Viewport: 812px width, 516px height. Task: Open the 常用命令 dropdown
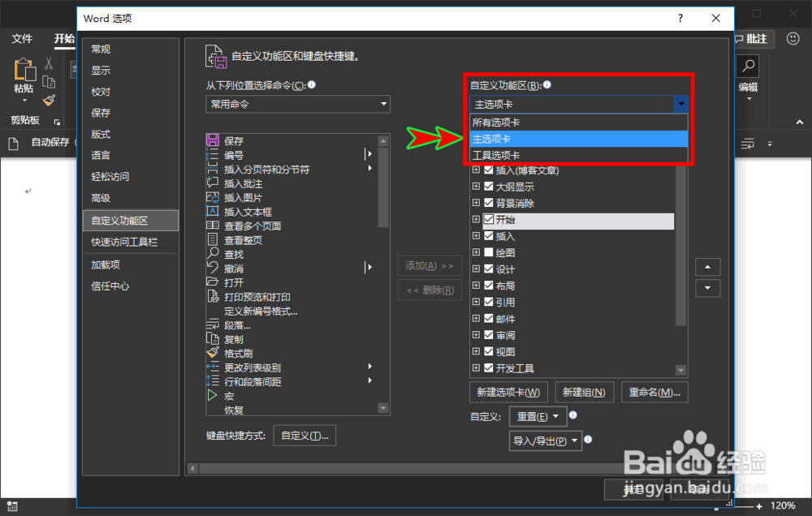pyautogui.click(x=297, y=104)
